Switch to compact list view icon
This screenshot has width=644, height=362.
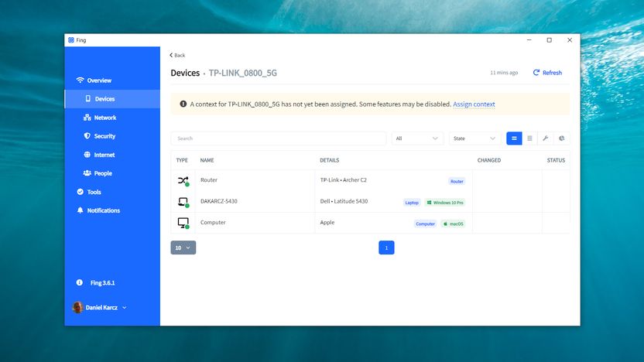point(529,138)
